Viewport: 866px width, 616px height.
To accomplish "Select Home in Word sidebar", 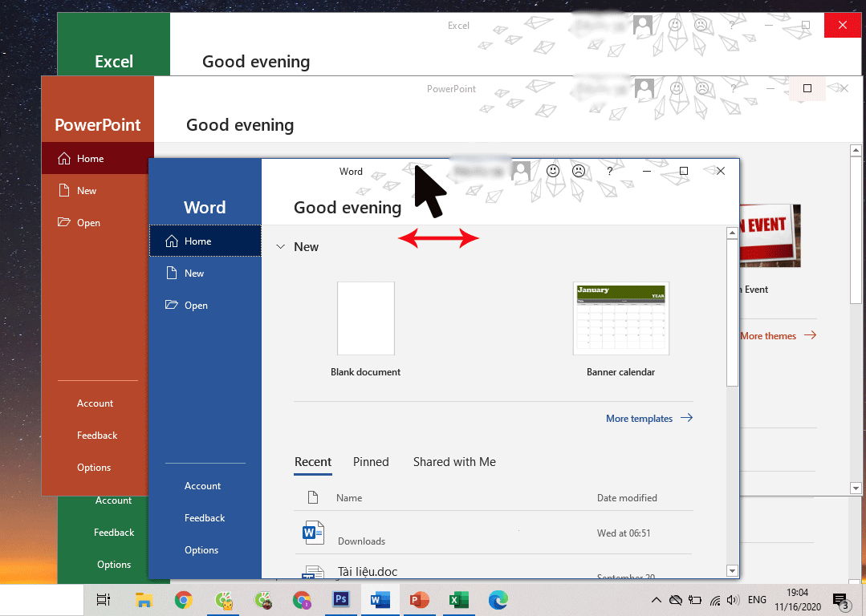I will click(x=205, y=241).
